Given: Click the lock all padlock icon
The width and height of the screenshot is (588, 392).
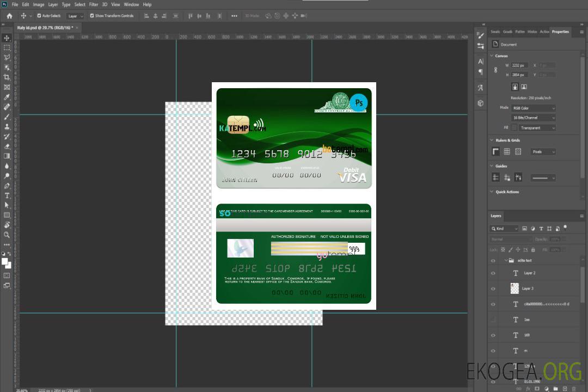Looking at the screenshot, I should [533, 249].
